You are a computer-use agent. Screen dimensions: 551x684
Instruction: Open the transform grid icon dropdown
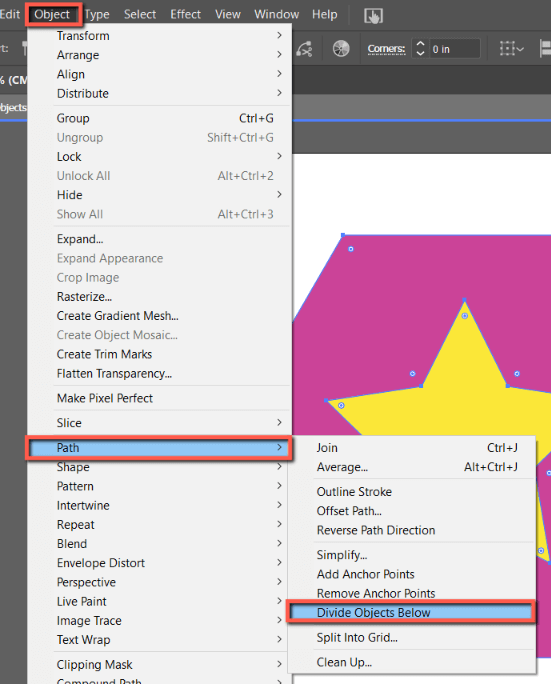click(511, 49)
